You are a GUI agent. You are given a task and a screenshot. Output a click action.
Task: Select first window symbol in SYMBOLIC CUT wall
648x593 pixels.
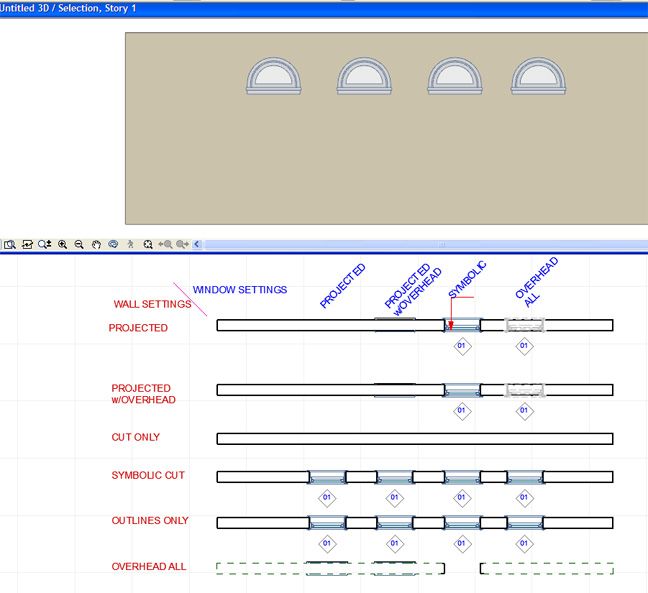(327, 477)
